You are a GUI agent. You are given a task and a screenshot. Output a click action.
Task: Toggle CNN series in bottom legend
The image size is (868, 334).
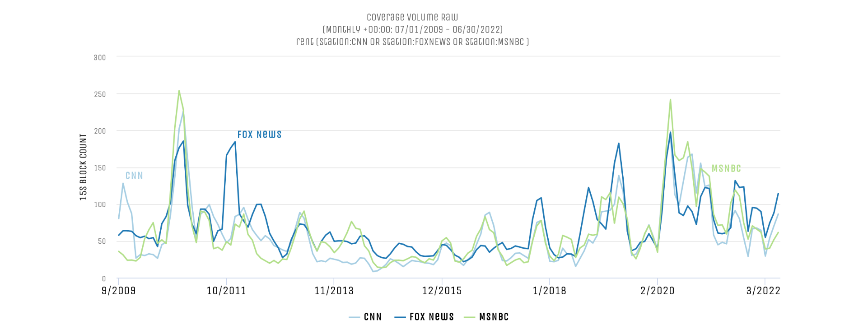coord(365,317)
